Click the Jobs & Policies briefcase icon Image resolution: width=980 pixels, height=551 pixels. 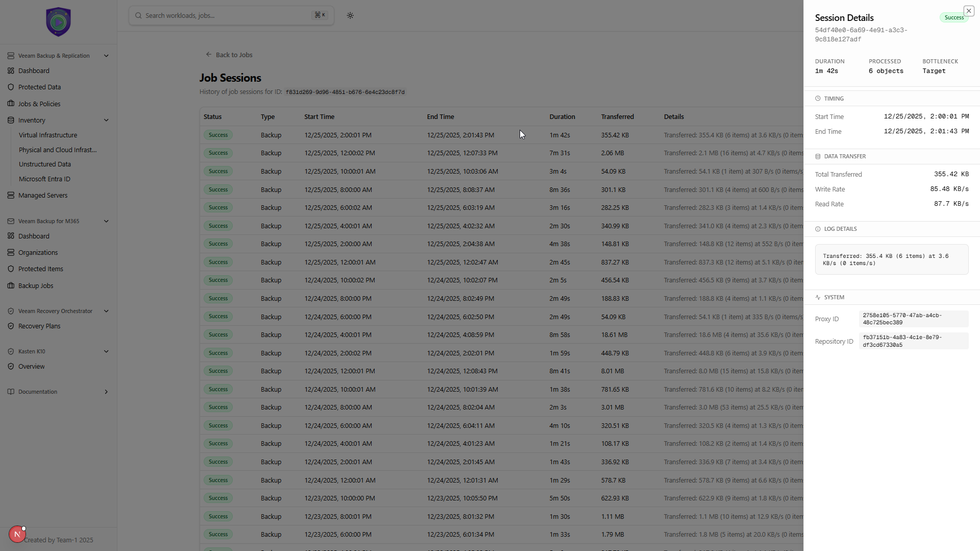coord(11,104)
